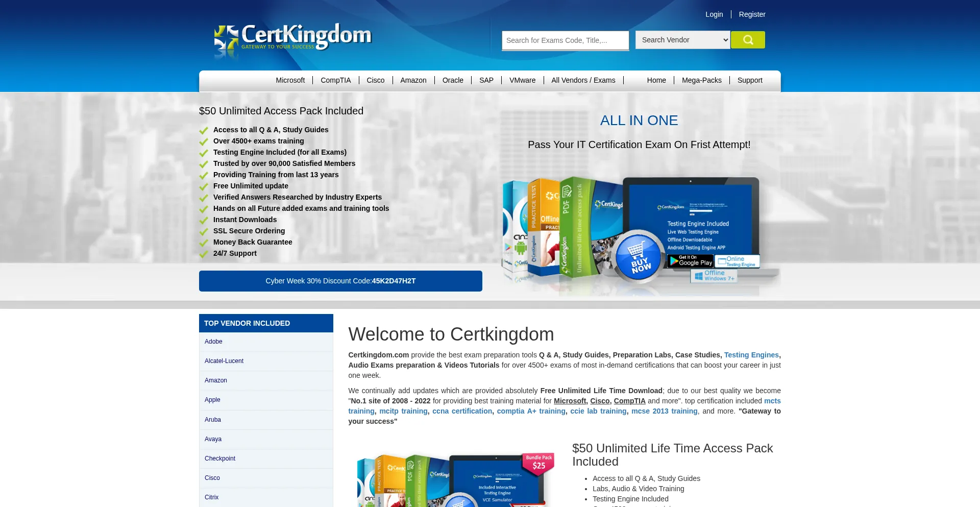Select Checkpoint from the vendor sidebar
This screenshot has height=507, width=980.
pyautogui.click(x=220, y=458)
